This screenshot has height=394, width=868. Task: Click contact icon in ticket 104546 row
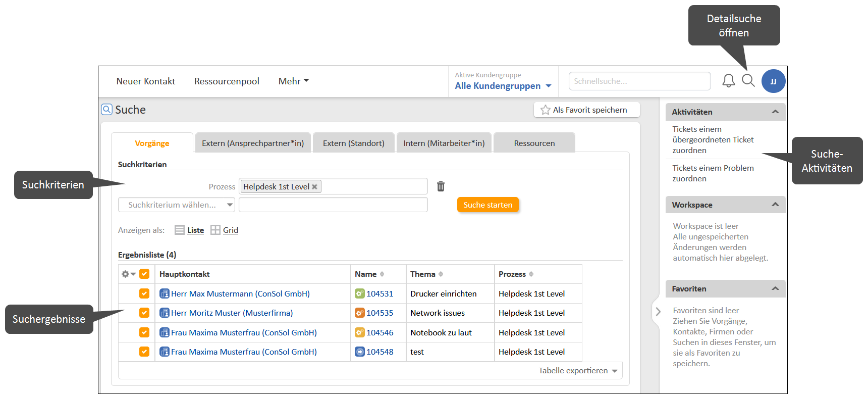click(x=164, y=332)
